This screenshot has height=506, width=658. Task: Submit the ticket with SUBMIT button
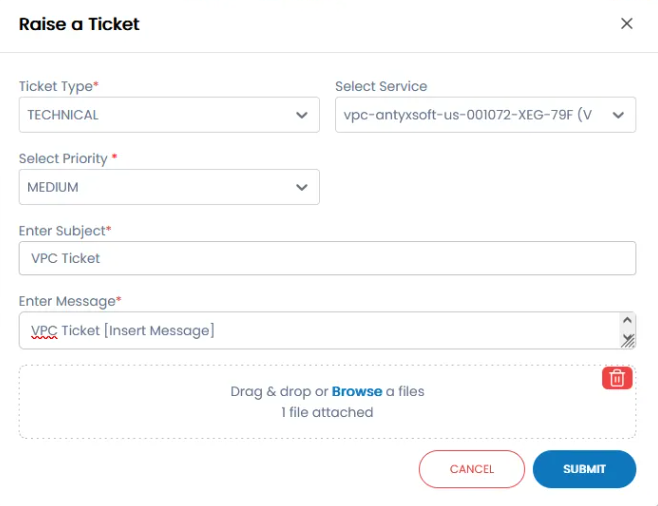(x=584, y=469)
